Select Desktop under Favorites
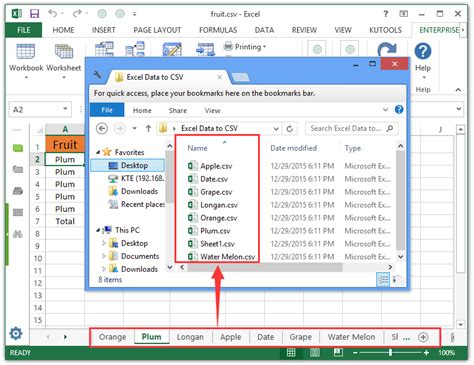 (128, 165)
